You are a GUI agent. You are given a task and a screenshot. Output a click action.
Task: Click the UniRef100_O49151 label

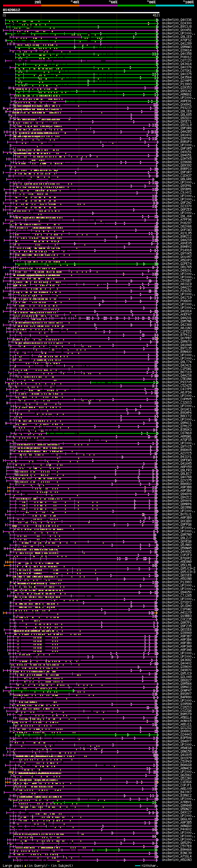pos(177,152)
